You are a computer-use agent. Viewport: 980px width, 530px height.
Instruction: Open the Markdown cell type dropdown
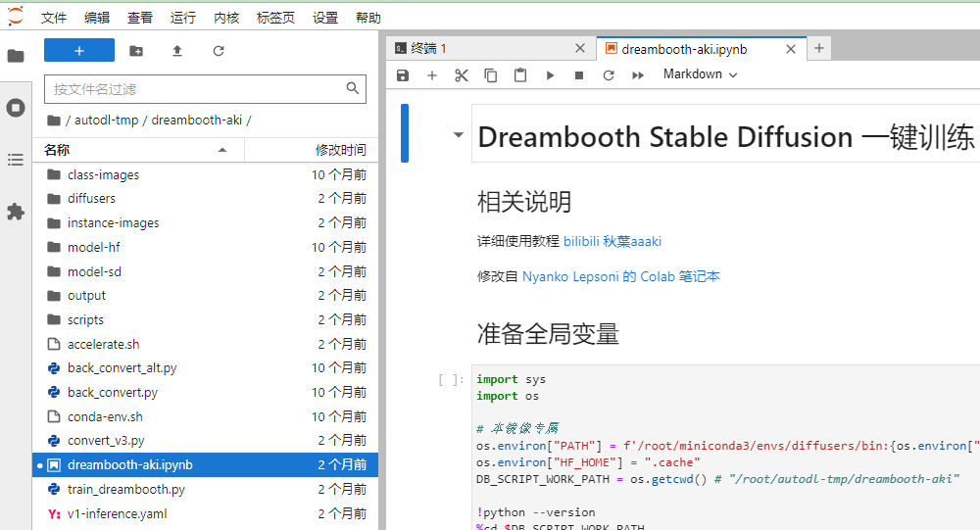pos(700,74)
